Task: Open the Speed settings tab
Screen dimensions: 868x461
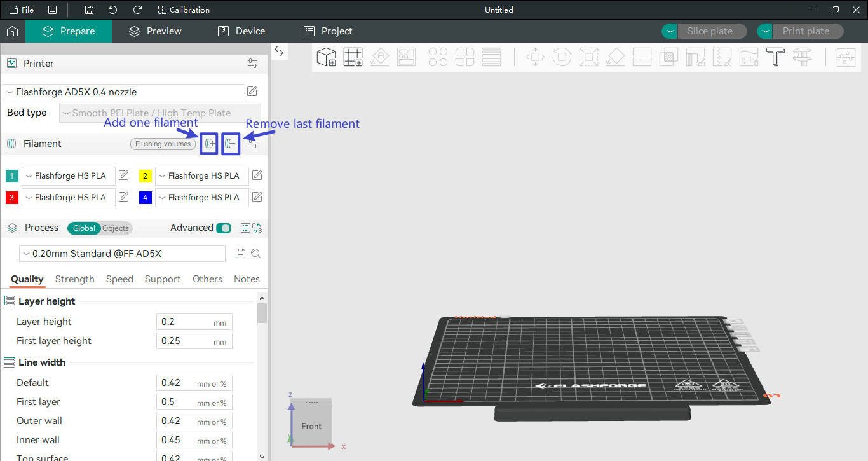Action: tap(119, 279)
